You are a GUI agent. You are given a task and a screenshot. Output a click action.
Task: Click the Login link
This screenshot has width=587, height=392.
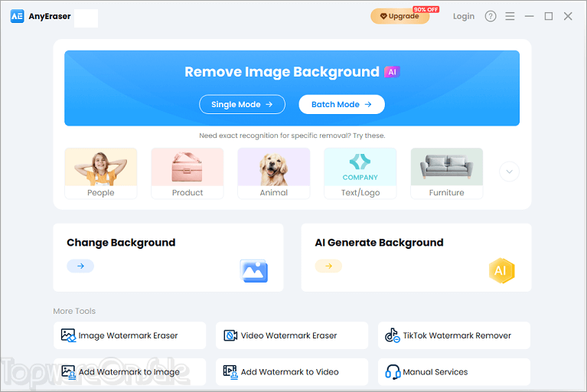[464, 16]
